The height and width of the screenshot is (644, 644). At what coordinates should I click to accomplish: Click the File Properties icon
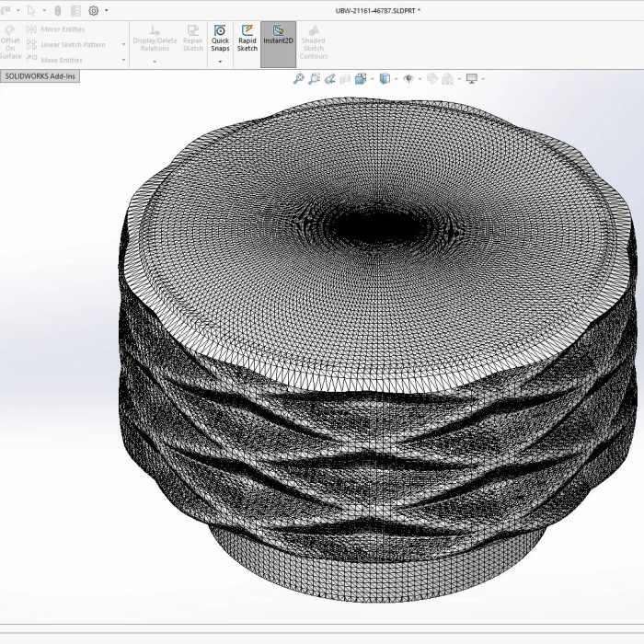(x=75, y=11)
